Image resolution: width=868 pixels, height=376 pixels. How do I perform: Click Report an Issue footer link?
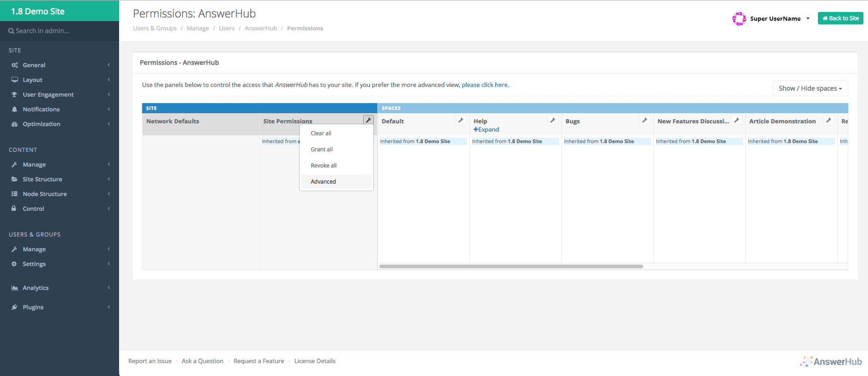tap(150, 361)
